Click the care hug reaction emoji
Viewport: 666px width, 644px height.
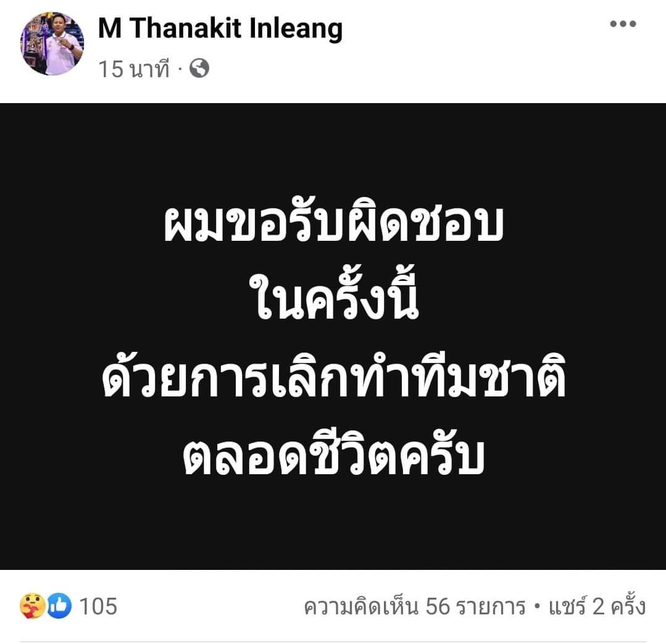[32, 606]
